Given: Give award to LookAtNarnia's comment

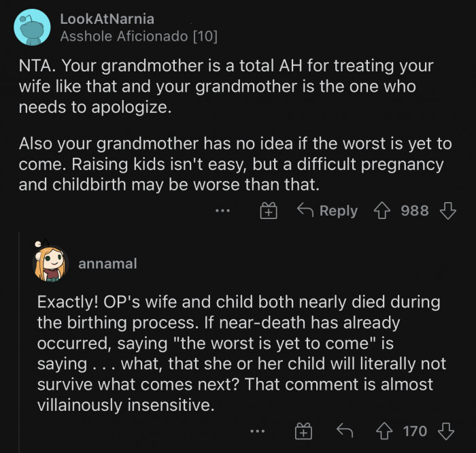Looking at the screenshot, I should click(x=269, y=211).
